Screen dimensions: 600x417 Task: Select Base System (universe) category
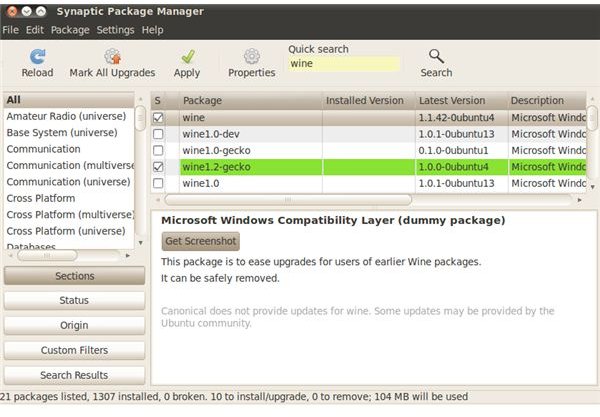point(69,132)
